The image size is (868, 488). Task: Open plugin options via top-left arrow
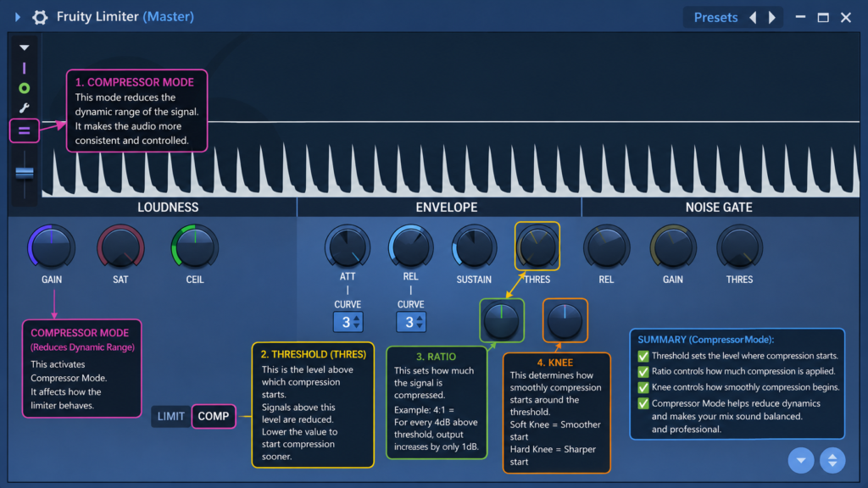18,17
